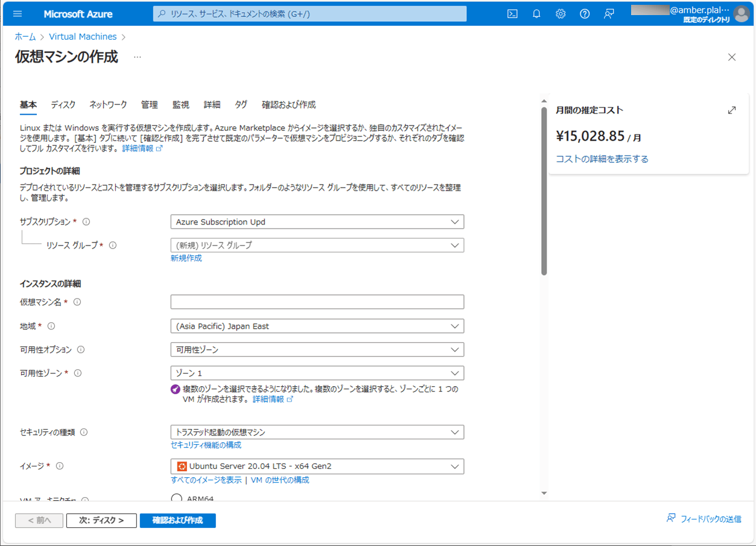
Task: Switch to the 基本 tab
Action: pos(28,105)
